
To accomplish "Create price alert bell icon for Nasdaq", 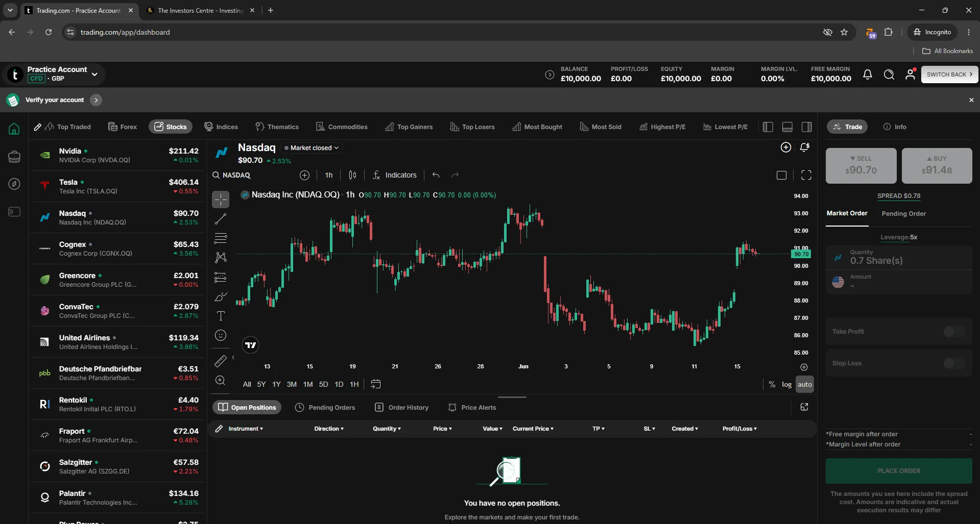I will coord(804,147).
